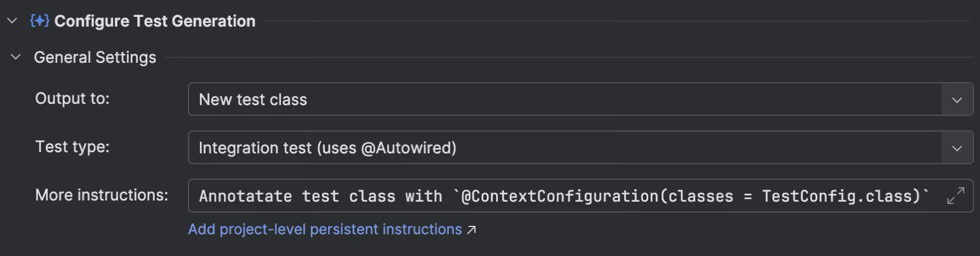Place cursor on 'Annotatate' word in instructions
The width and height of the screenshot is (980, 256).
(245, 196)
